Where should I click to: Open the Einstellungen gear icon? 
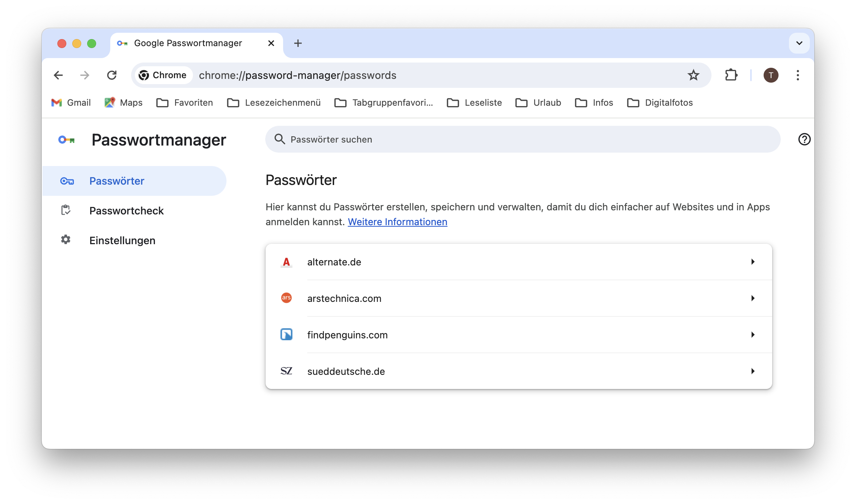click(x=66, y=240)
